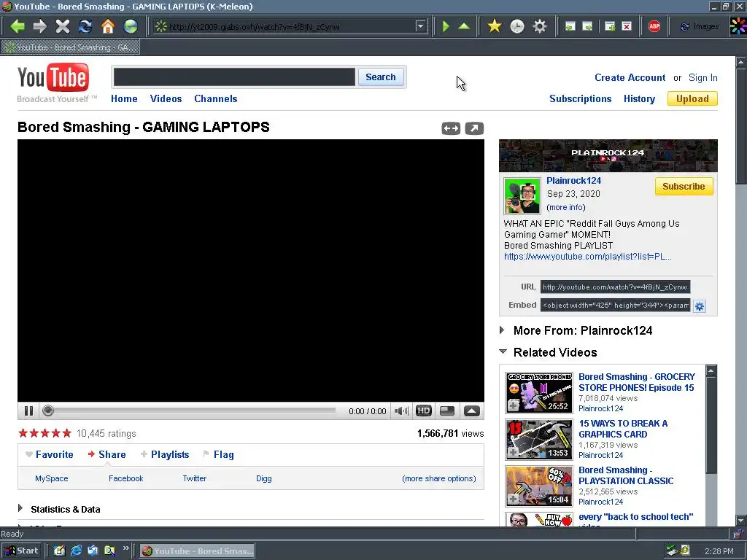Switch to the previous window icon
Image resolution: width=747 pixels, height=560 pixels.
pos(570,26)
